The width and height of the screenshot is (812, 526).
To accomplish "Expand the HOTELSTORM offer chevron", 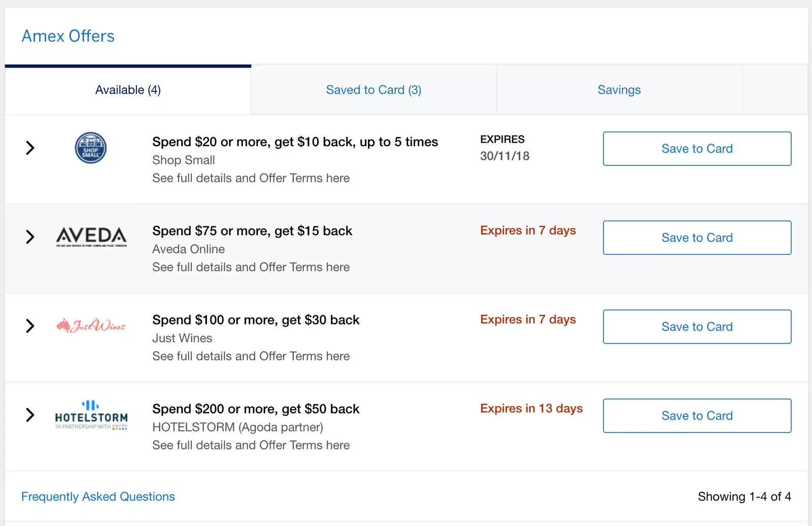I will pos(30,415).
